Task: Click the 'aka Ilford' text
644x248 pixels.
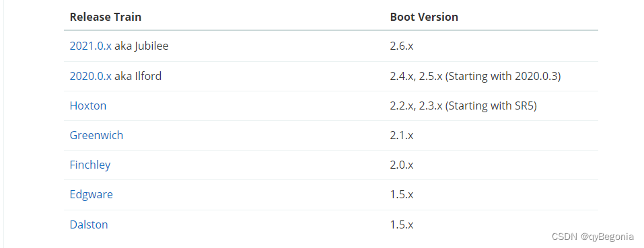Action: pos(138,76)
